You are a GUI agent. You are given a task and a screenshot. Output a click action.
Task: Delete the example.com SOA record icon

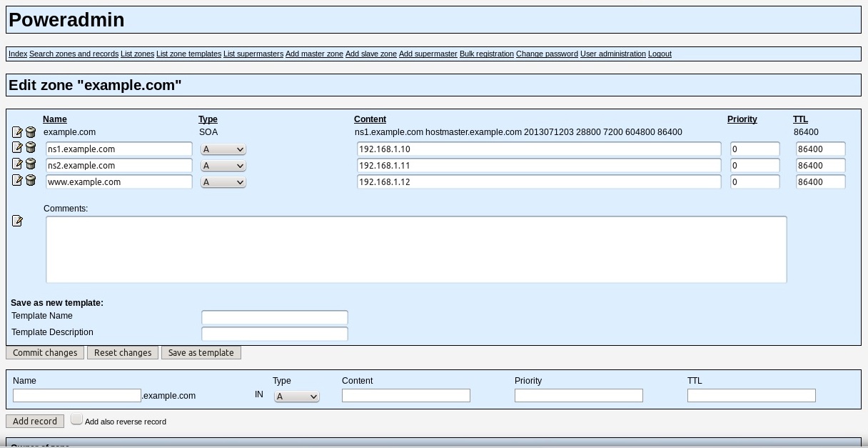(x=31, y=132)
